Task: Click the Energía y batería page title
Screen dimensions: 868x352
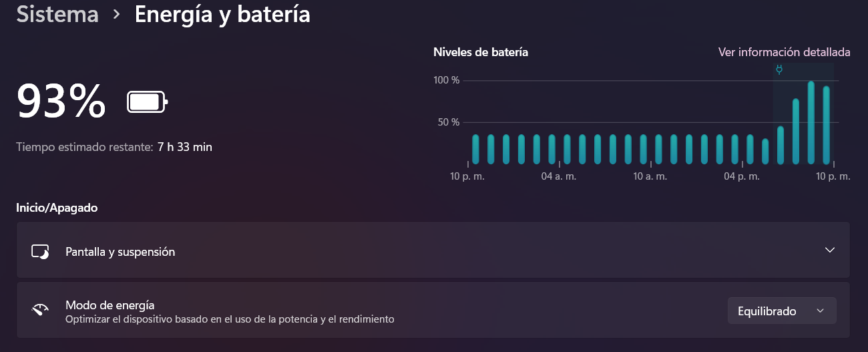Action: [x=222, y=14]
